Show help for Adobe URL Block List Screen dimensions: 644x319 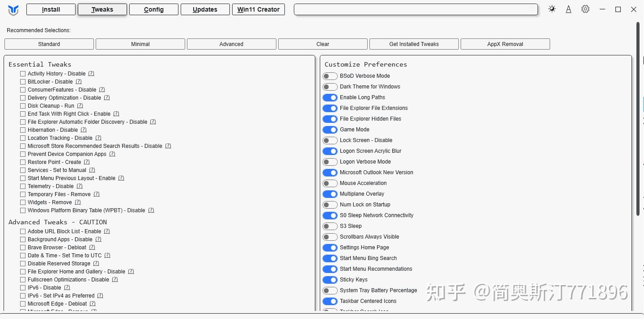107,231
